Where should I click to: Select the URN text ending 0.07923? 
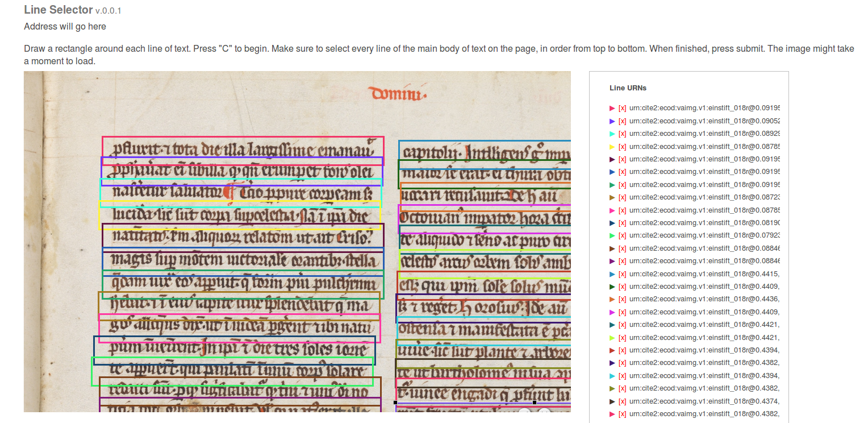pyautogui.click(x=704, y=235)
